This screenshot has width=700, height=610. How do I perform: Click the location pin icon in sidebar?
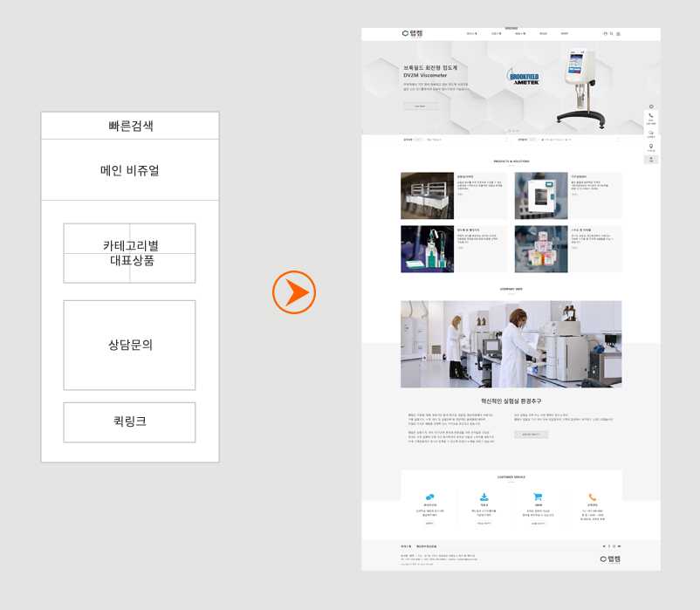(651, 147)
